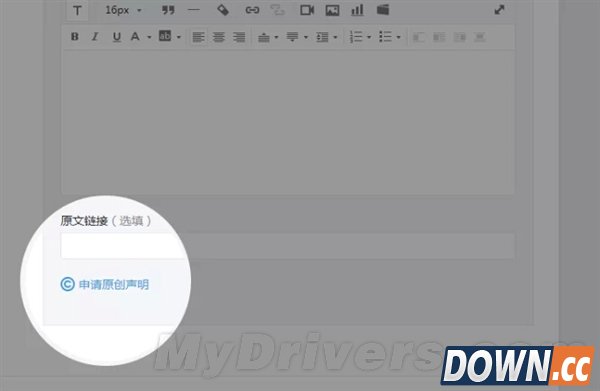Insert a blockquote with the quote icon
Screen dimensions: 600x391
(x=168, y=10)
